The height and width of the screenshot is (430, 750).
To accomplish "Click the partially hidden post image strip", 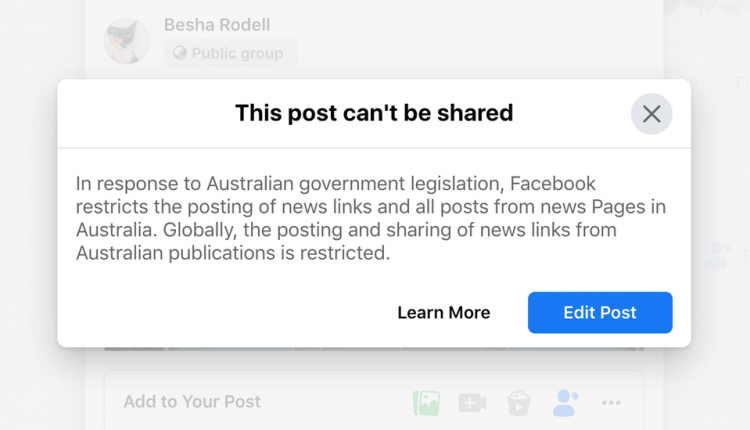I will (x=374, y=349).
